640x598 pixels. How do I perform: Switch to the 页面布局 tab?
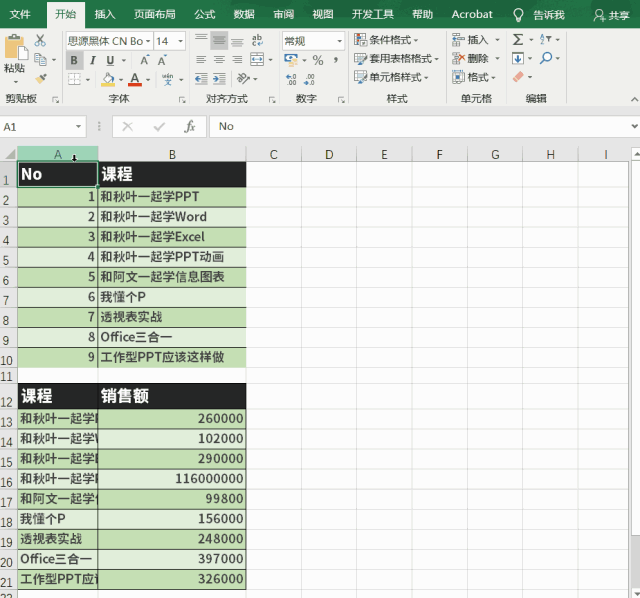155,15
